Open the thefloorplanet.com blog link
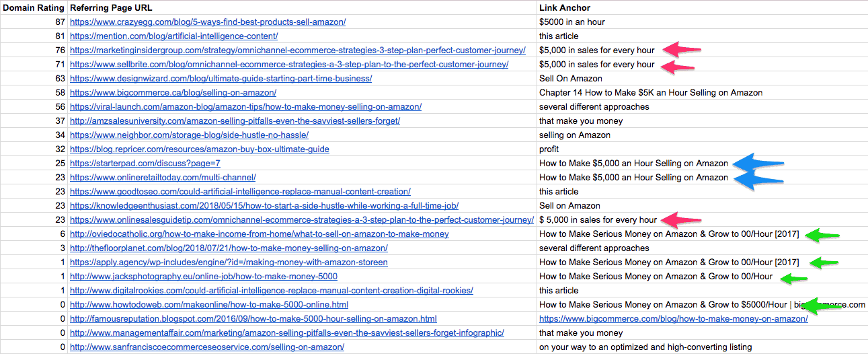 click(x=229, y=248)
